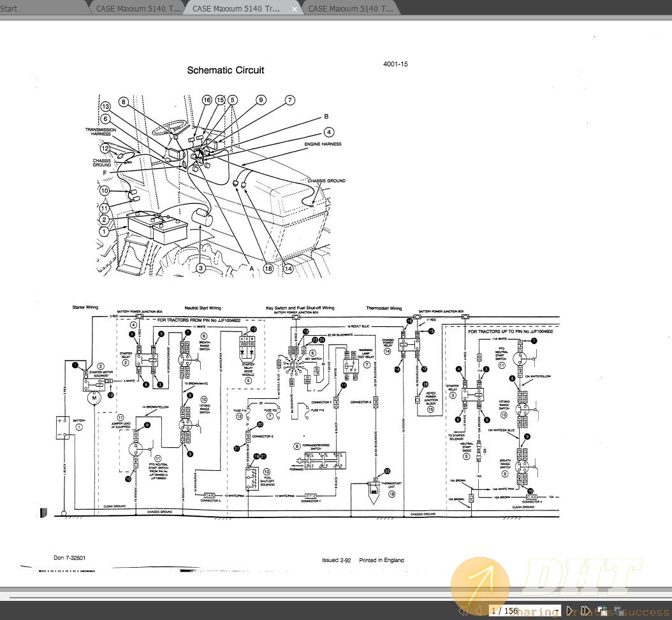Viewport: 672px width, 620px height.
Task: Select the next-view icon in the toolbar
Action: 617,610
